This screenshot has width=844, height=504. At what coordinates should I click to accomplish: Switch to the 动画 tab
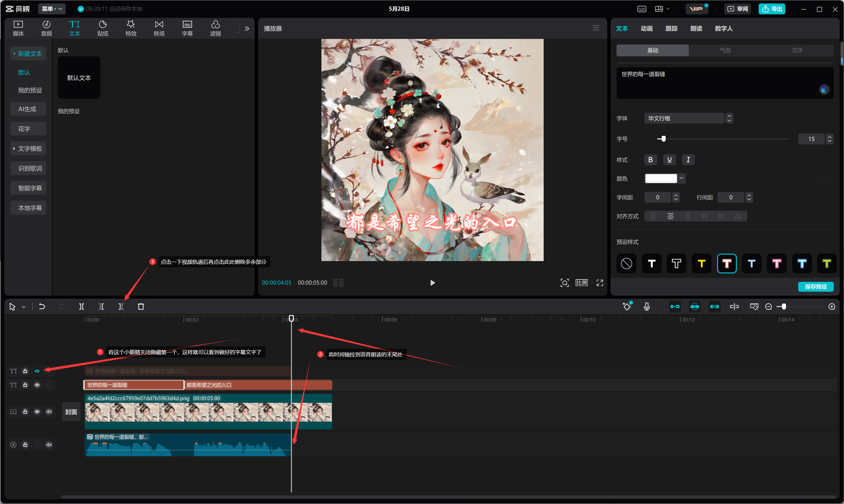646,29
